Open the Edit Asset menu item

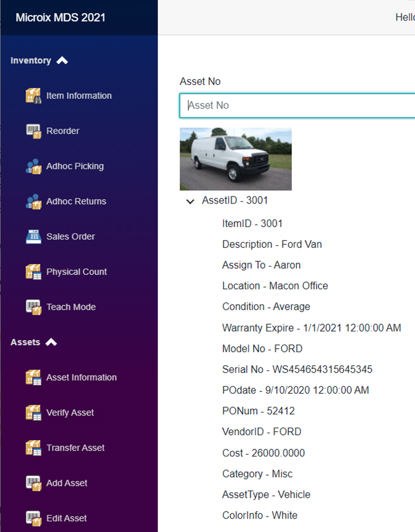pyautogui.click(x=66, y=518)
